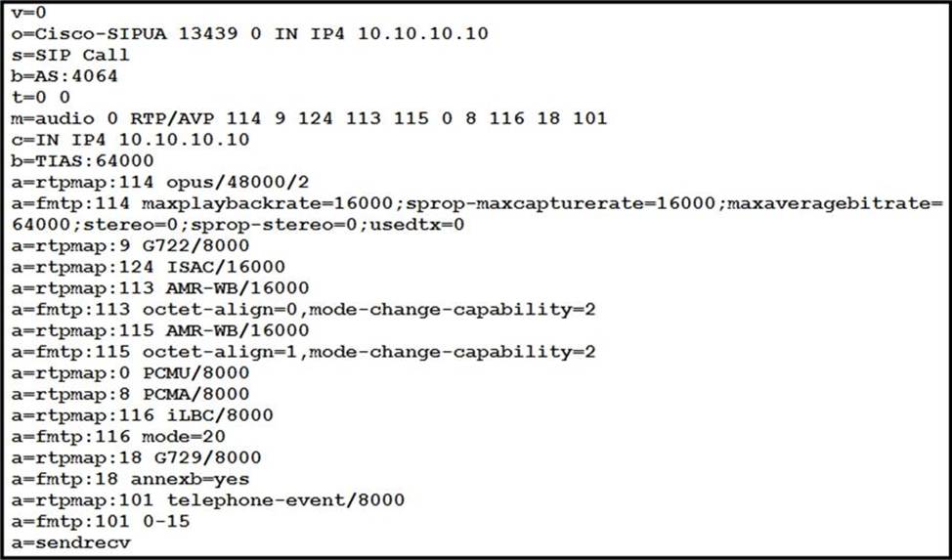Screen dimensions: 952x560
Task: Select the rtpmap:8 PCMA/8000 line
Action: pyautogui.click(x=130, y=394)
